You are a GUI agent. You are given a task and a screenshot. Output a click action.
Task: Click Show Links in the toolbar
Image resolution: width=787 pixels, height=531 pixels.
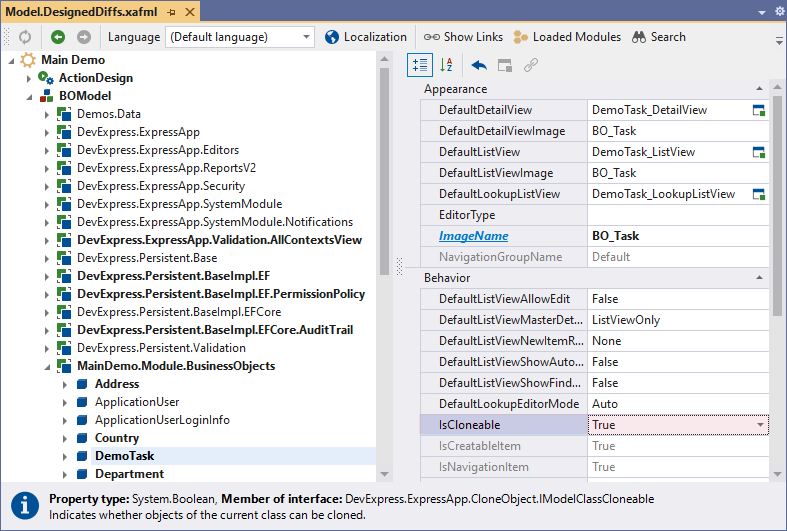[463, 37]
